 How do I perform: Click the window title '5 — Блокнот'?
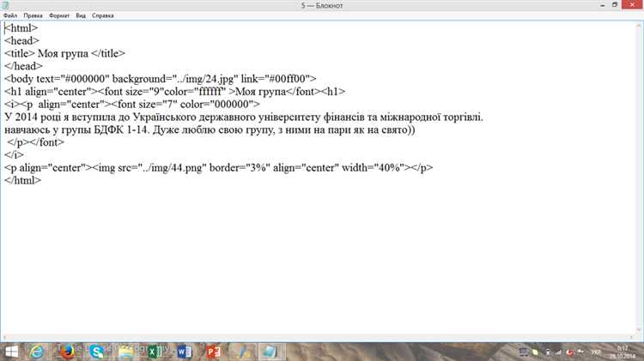pos(322,5)
